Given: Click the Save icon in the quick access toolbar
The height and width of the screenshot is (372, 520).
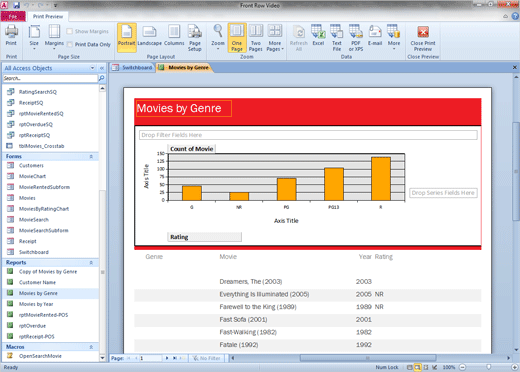Looking at the screenshot, I should click(x=16, y=5).
